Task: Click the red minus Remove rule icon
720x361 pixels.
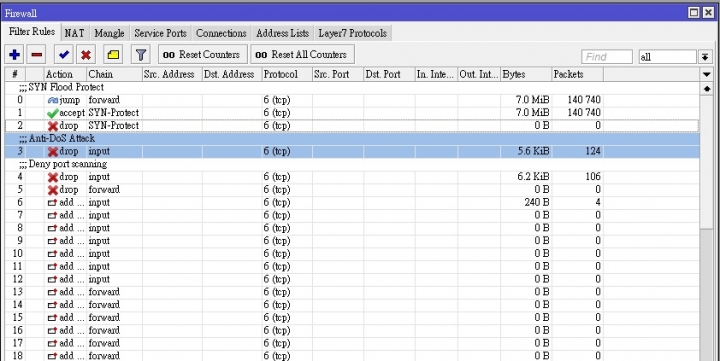Action: (37, 55)
